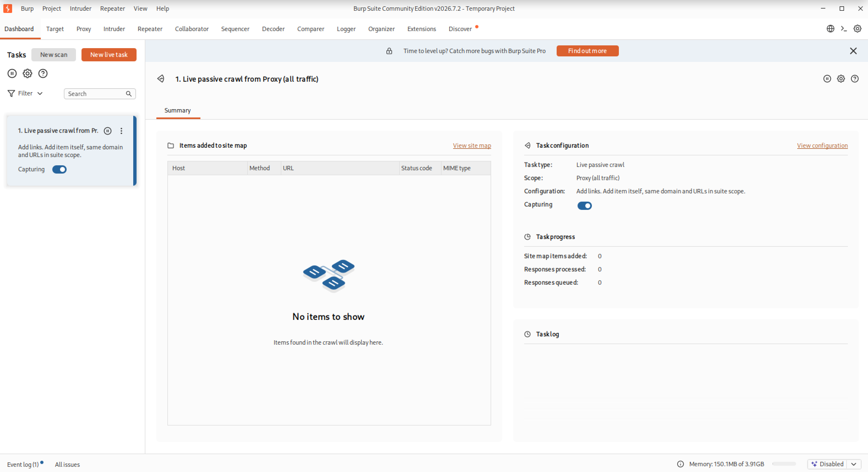The image size is (868, 472).
Task: Click the memory usage progress bar
Action: coord(784,464)
